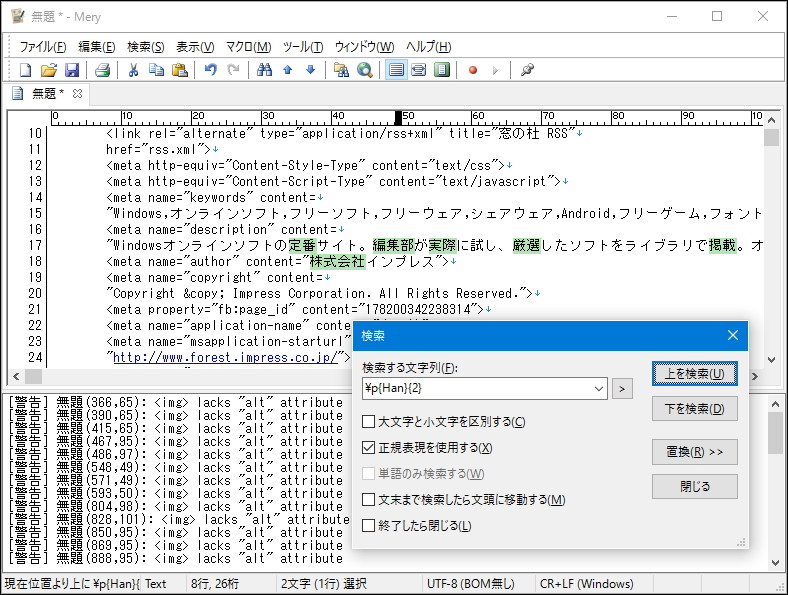The width and height of the screenshot is (788, 595).
Task: Click the Find previous up-arrow icon
Action: click(x=287, y=70)
